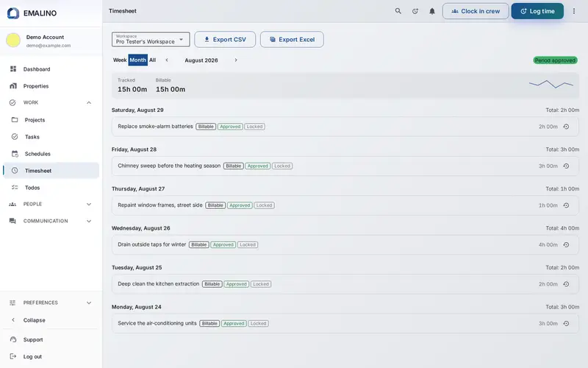The height and width of the screenshot is (368, 588).
Task: Click the tracked hours sparkline chart
Action: tap(551, 84)
